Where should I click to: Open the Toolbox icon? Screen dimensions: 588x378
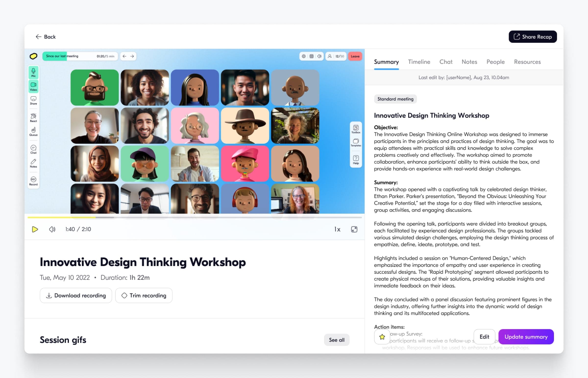point(356,129)
